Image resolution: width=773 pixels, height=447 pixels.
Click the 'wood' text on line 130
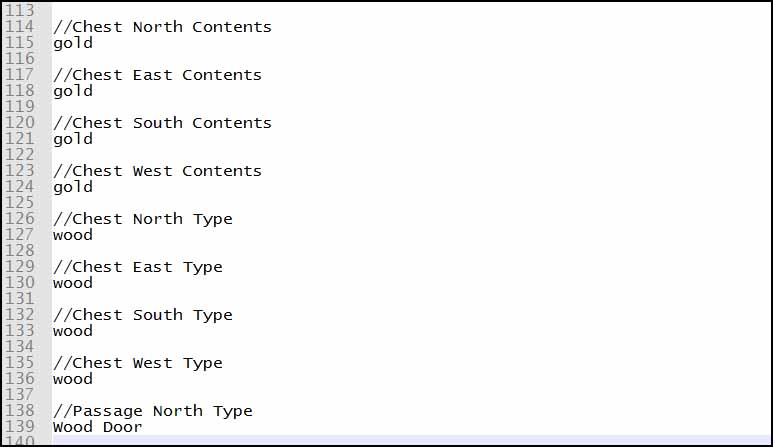(73, 283)
